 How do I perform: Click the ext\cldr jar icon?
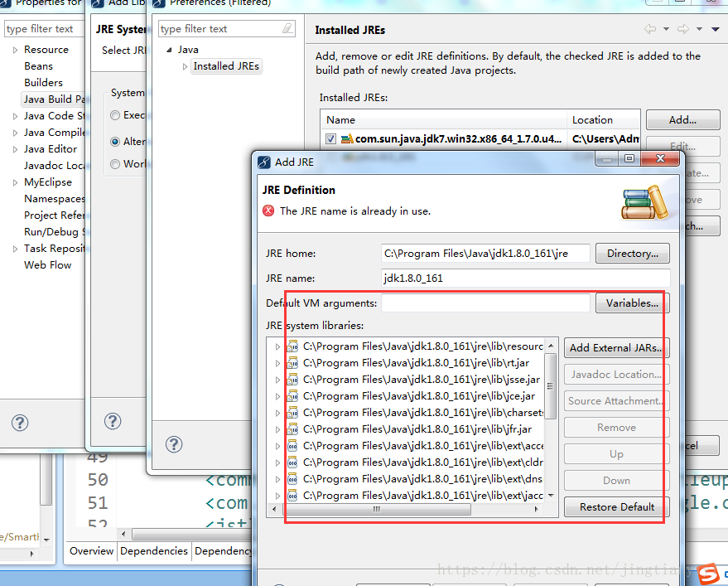click(292, 463)
